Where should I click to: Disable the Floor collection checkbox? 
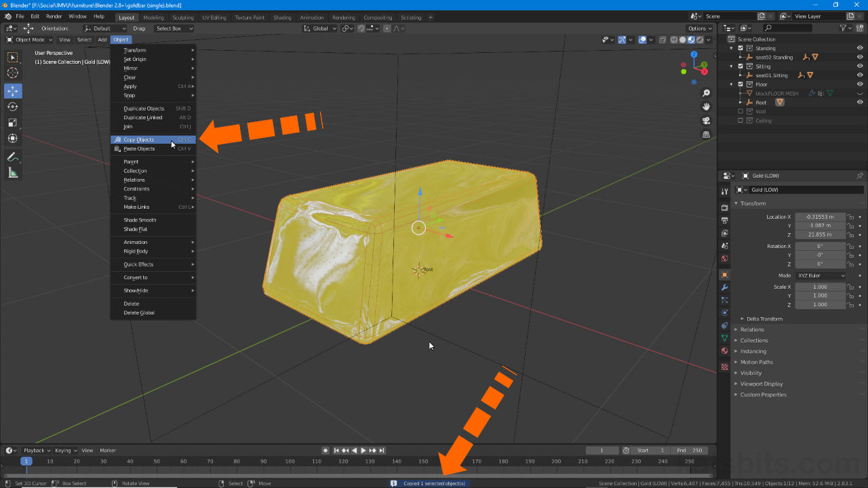tap(741, 84)
